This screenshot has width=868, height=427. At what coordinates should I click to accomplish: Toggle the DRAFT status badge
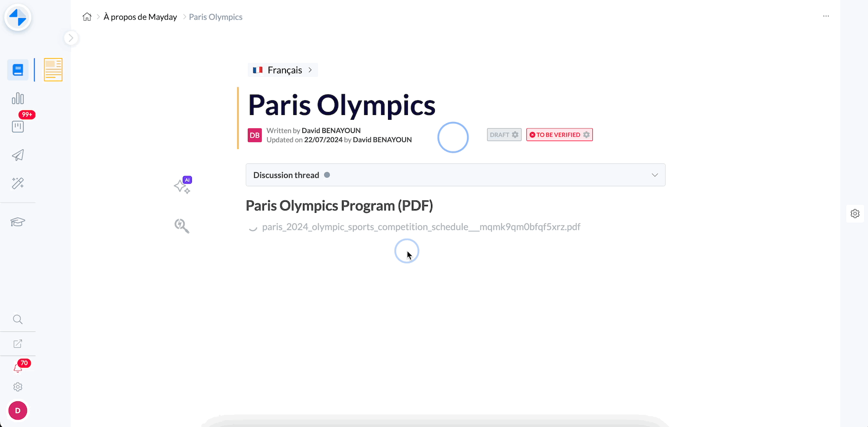point(504,135)
